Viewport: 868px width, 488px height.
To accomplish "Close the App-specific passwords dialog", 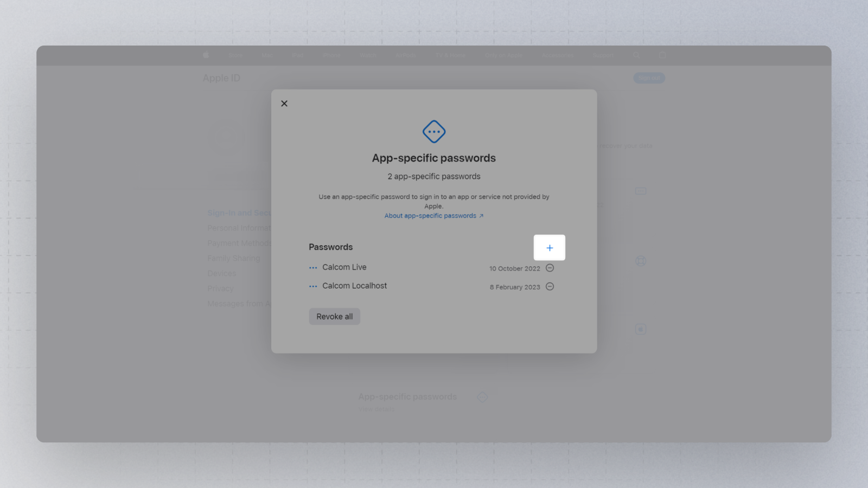I will pyautogui.click(x=284, y=104).
